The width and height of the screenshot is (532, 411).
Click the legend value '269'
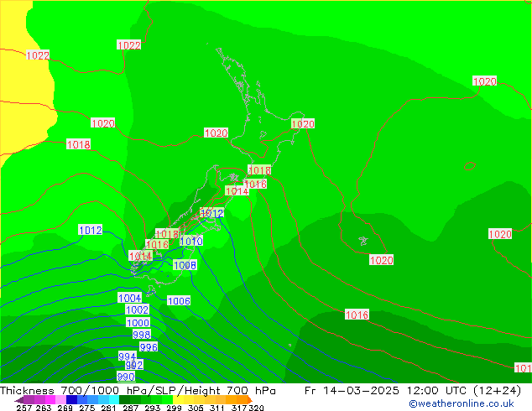click(x=65, y=408)
